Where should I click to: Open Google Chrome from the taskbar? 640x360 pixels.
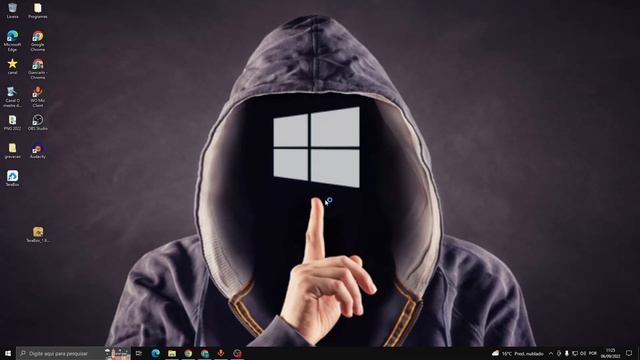[x=188, y=353]
